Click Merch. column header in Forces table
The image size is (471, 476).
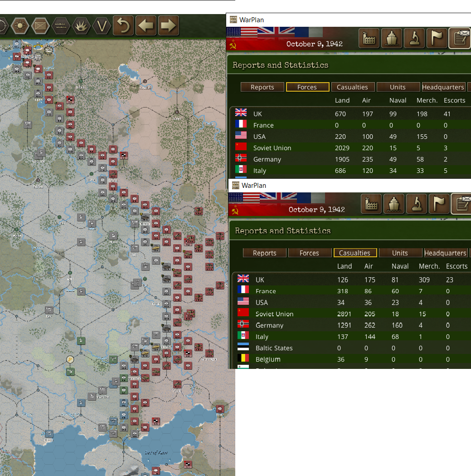427,100
